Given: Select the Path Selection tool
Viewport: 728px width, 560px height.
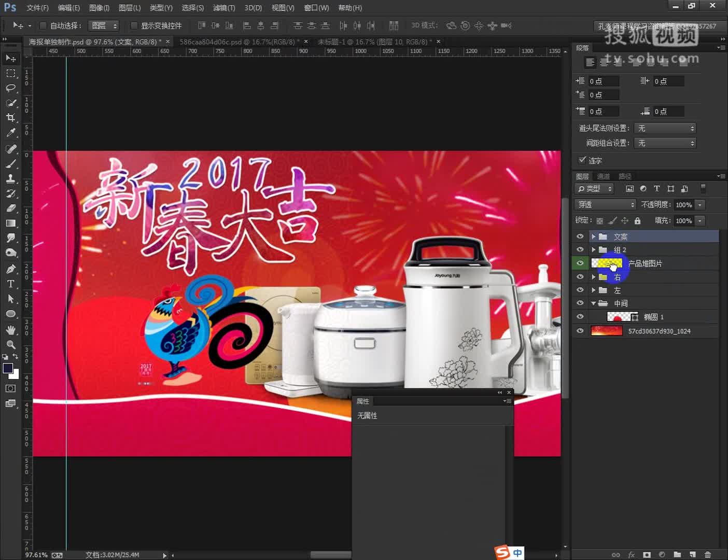Looking at the screenshot, I should [x=11, y=299].
